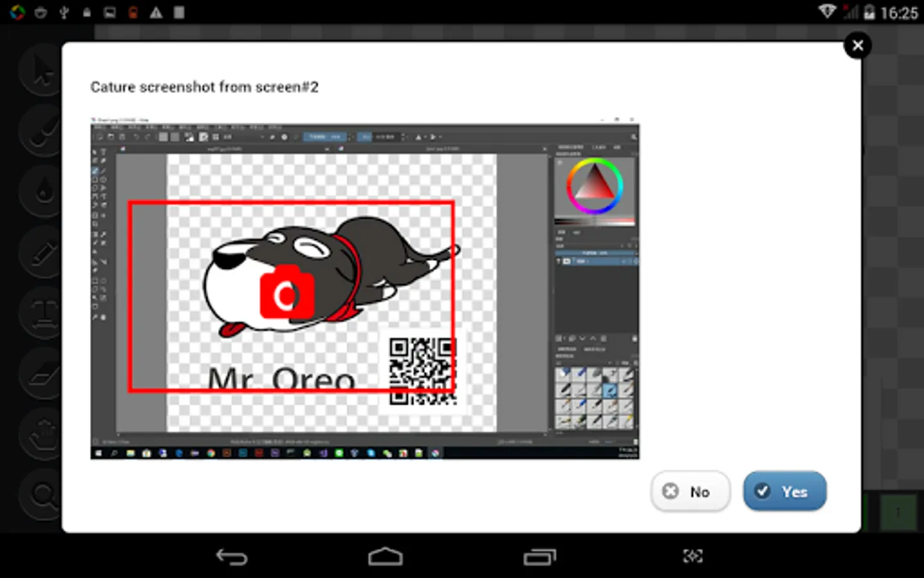Choose the brush tool in left sidebar
Screen dimensions: 924x578
point(42,132)
